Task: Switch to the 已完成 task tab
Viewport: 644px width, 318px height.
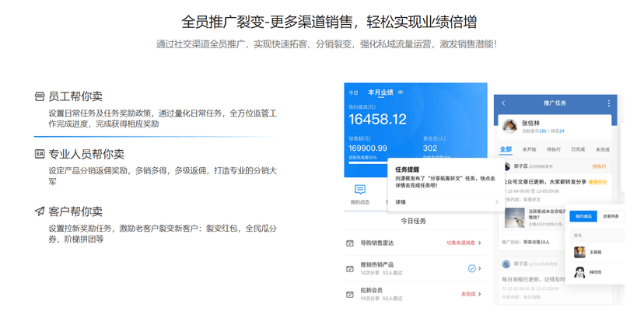Action: [x=578, y=149]
